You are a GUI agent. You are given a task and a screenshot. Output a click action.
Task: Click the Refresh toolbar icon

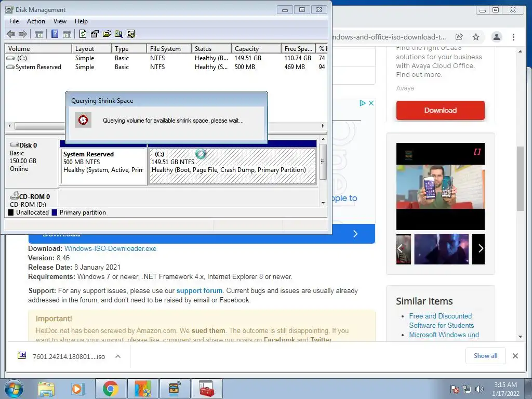tap(83, 34)
